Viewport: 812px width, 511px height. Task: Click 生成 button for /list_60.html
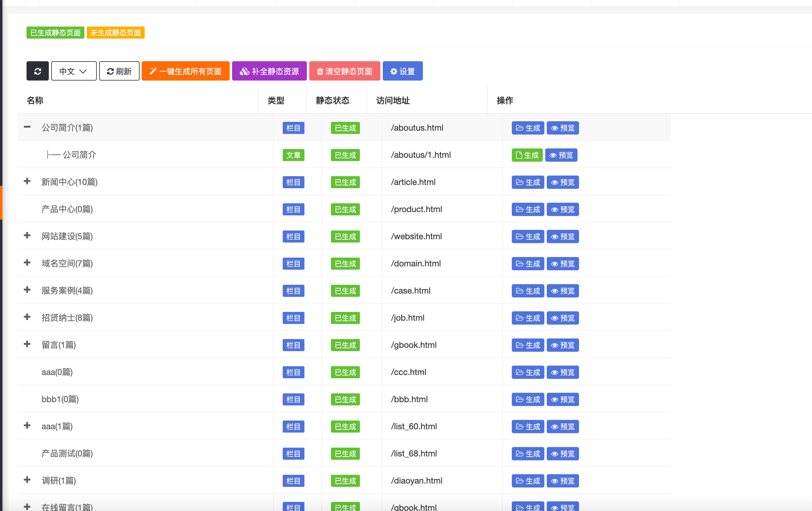point(527,427)
